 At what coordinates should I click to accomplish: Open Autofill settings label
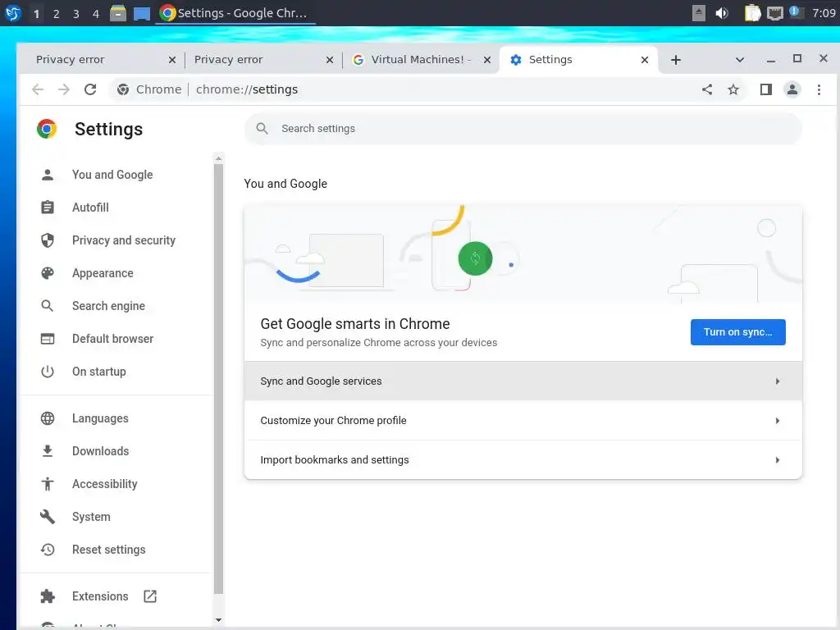pos(90,208)
